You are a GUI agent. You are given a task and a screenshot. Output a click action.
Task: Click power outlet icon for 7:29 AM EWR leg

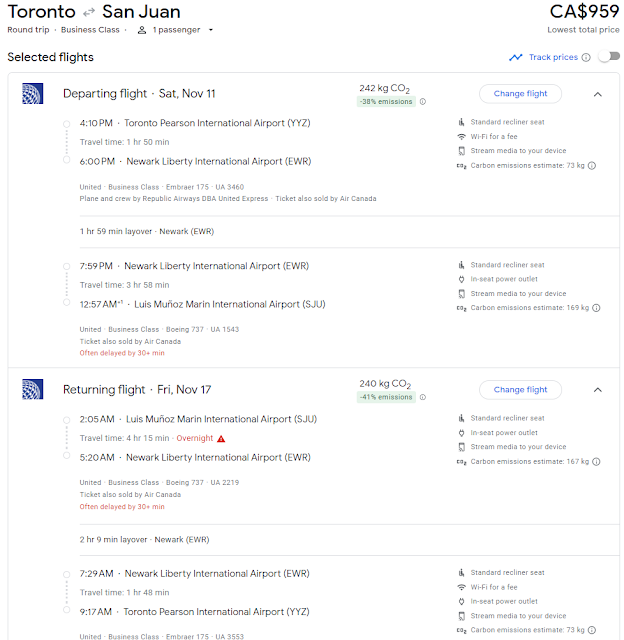[x=461, y=601]
